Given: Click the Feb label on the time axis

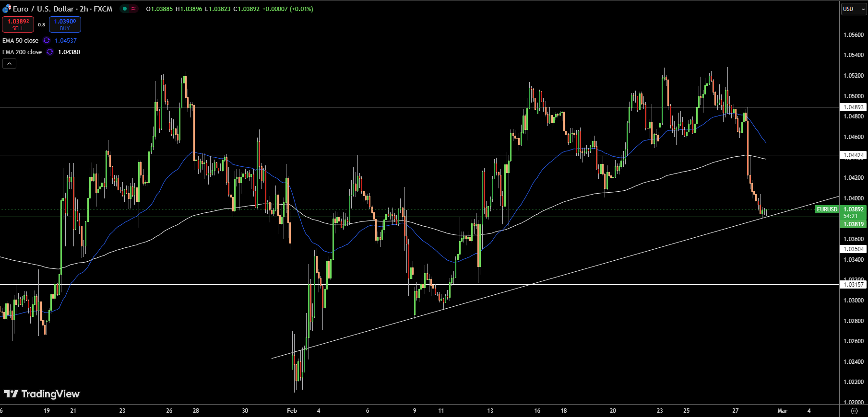Looking at the screenshot, I should [x=292, y=411].
